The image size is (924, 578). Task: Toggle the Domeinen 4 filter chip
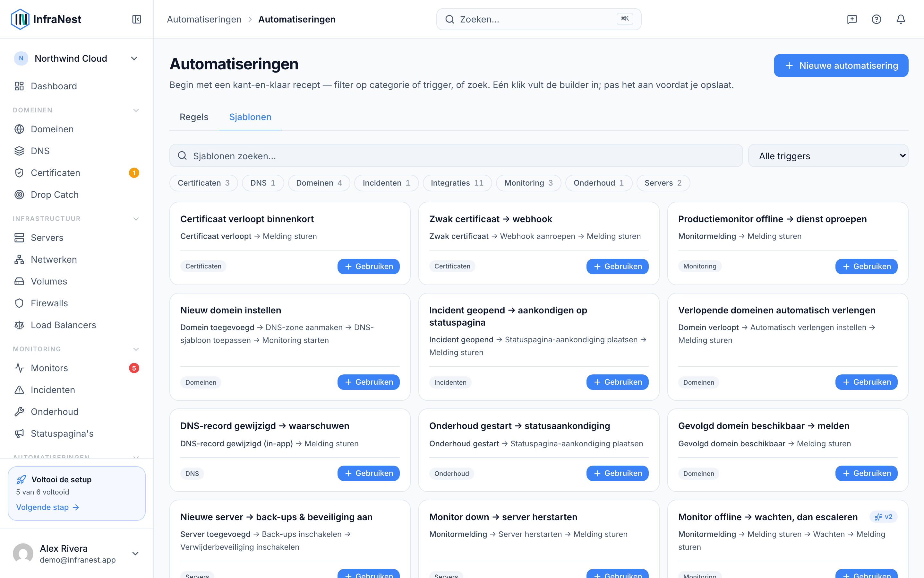[319, 183]
